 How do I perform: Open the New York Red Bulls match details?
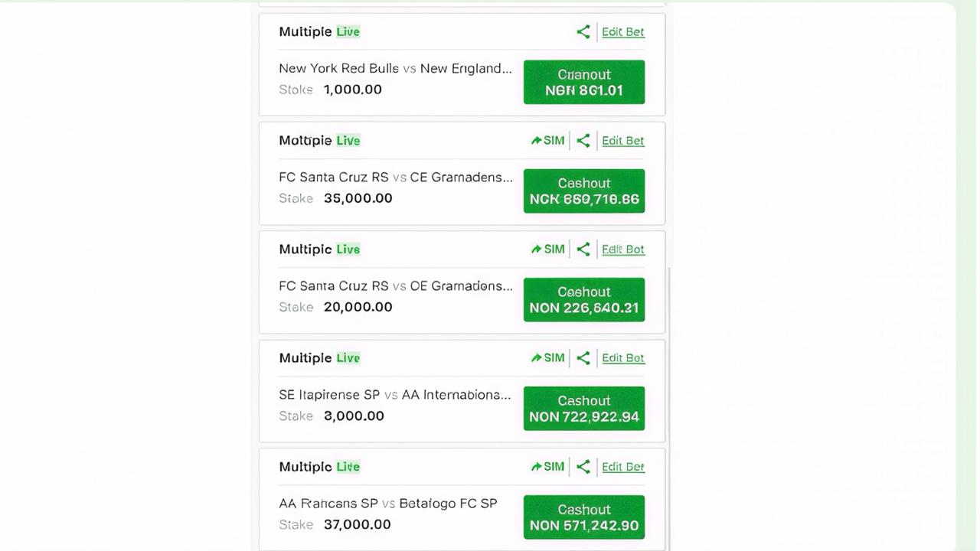pyautogui.click(x=395, y=68)
